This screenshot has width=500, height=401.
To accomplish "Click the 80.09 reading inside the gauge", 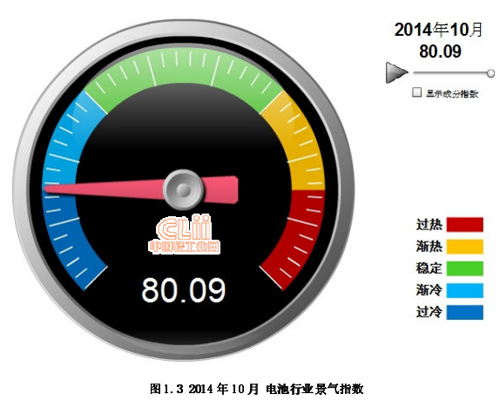I will coord(184,290).
